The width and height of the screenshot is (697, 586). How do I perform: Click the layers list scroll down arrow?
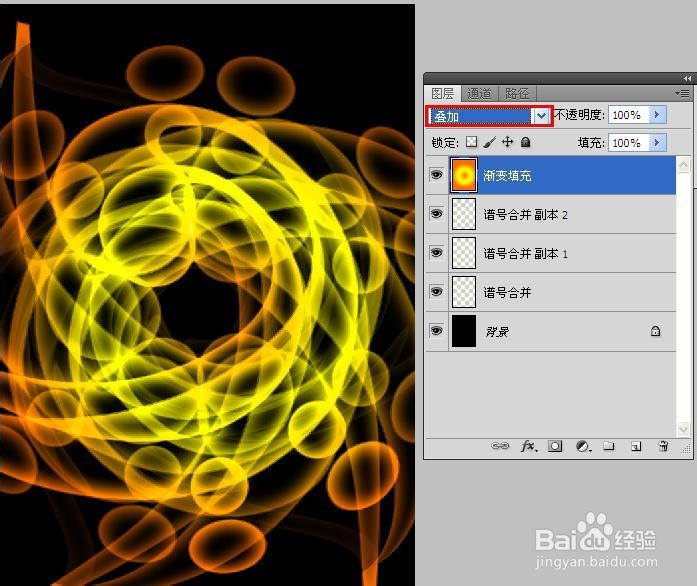[683, 429]
